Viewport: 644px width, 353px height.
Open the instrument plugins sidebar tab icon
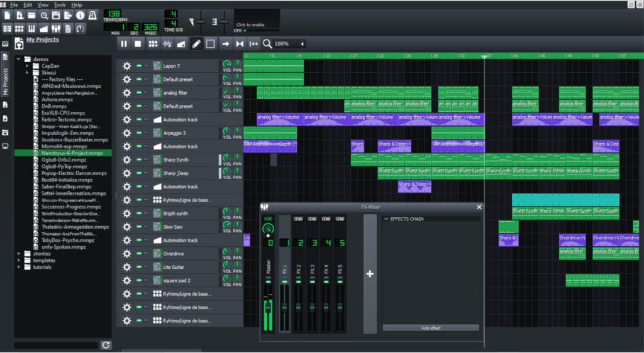5,43
